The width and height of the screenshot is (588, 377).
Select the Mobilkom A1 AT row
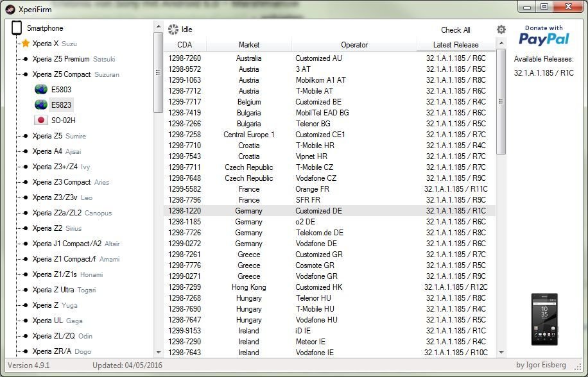329,80
